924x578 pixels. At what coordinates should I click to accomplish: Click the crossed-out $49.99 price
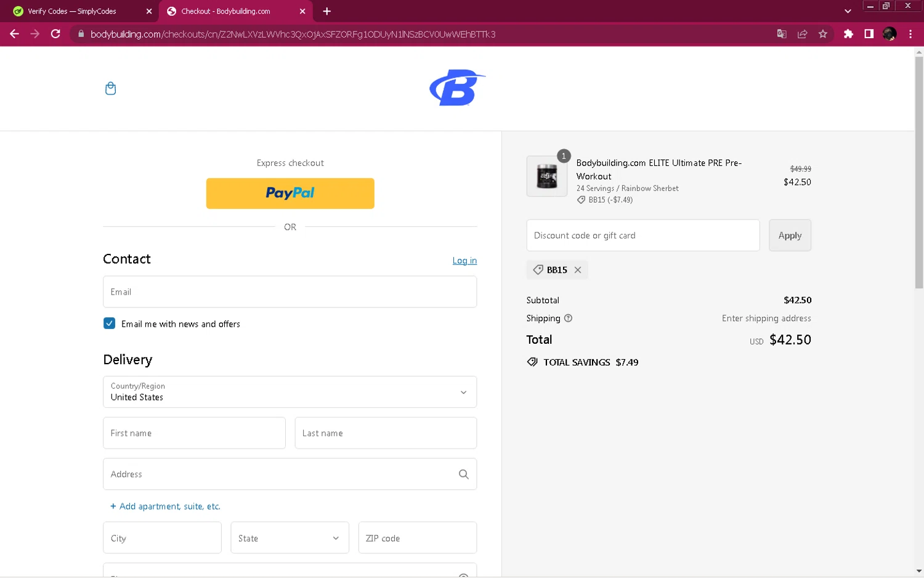tap(801, 169)
